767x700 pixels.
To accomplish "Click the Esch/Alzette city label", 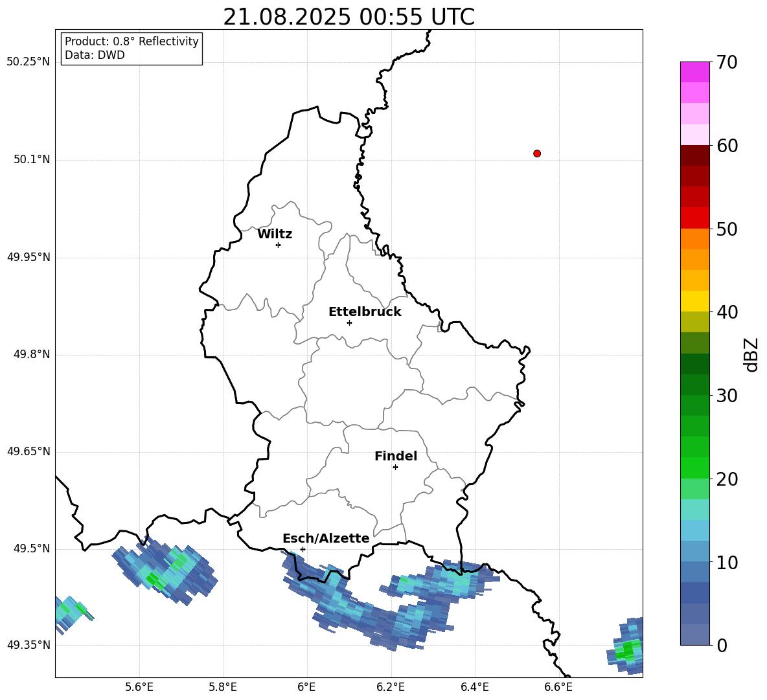I will 326,538.
